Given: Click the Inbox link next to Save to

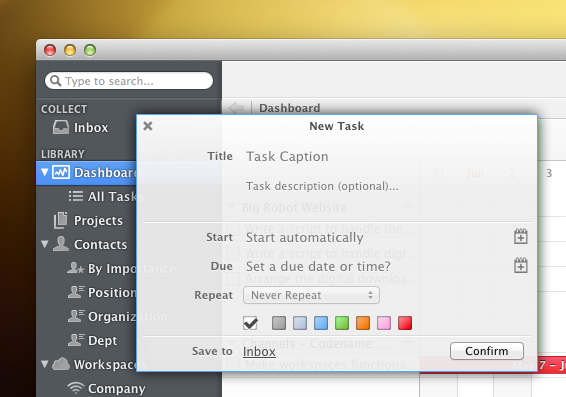Looking at the screenshot, I should click(259, 352).
